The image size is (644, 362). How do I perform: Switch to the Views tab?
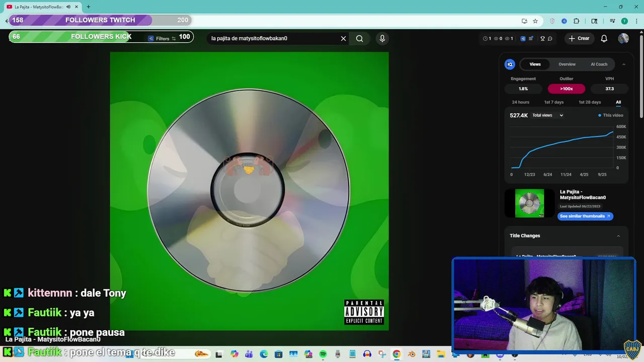[535, 64]
